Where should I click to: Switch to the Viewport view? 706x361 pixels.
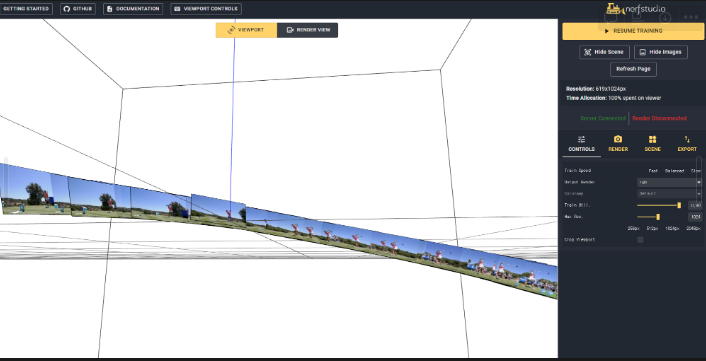(246, 30)
